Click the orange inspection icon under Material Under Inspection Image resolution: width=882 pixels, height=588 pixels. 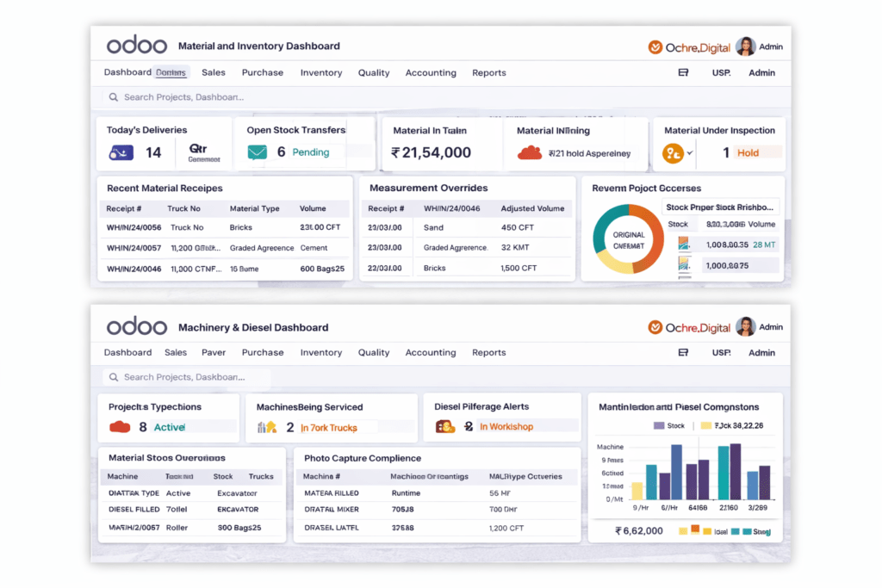(x=672, y=153)
